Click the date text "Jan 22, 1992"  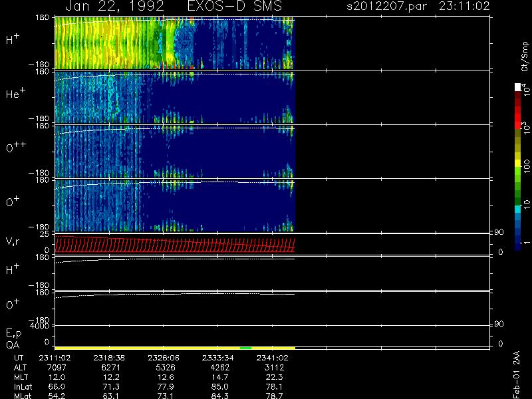[114, 6]
